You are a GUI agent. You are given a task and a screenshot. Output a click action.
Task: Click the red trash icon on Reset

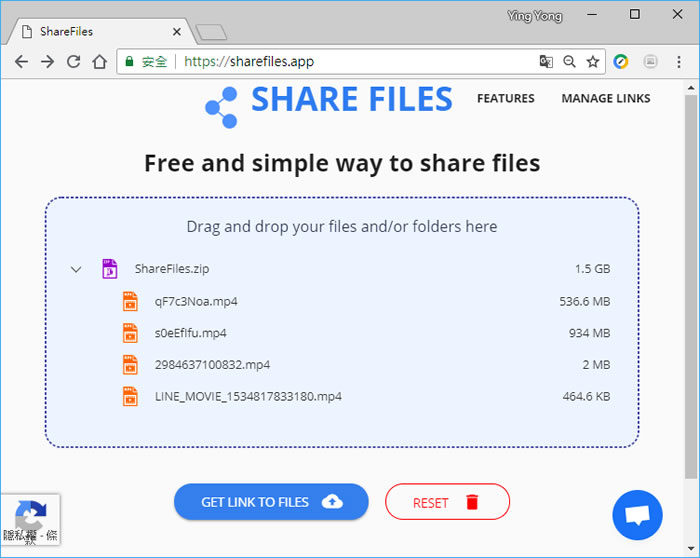472,502
